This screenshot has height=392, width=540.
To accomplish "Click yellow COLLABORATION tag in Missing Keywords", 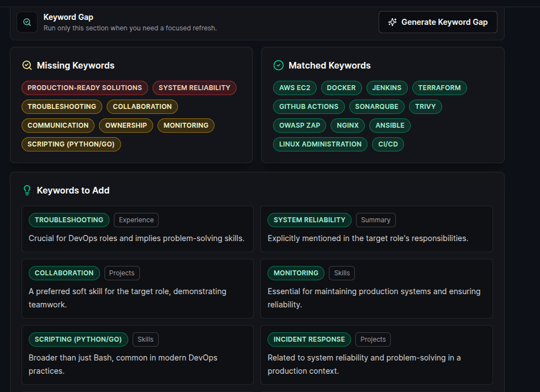I will click(142, 107).
